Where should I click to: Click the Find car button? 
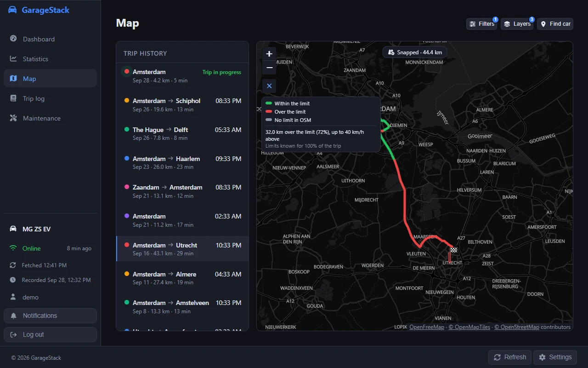click(x=555, y=24)
